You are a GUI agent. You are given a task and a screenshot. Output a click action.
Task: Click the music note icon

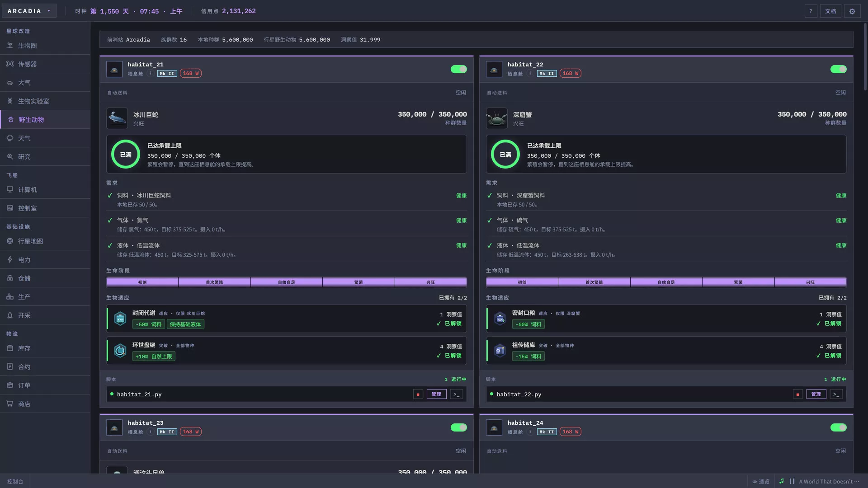782,481
